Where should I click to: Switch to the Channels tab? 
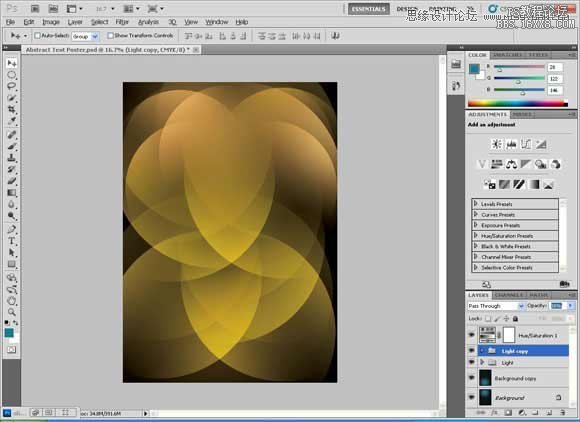509,295
